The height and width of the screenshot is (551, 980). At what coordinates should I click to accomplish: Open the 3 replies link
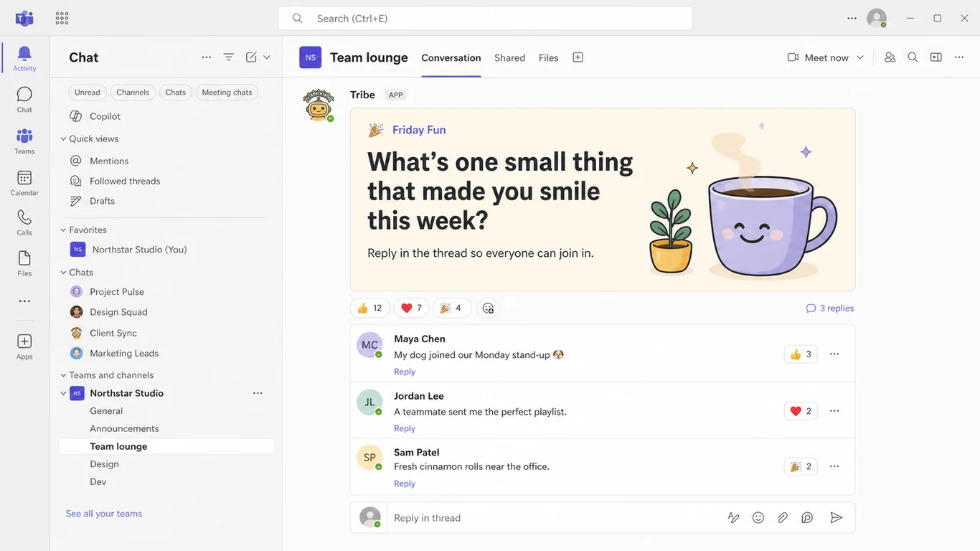[x=830, y=309]
